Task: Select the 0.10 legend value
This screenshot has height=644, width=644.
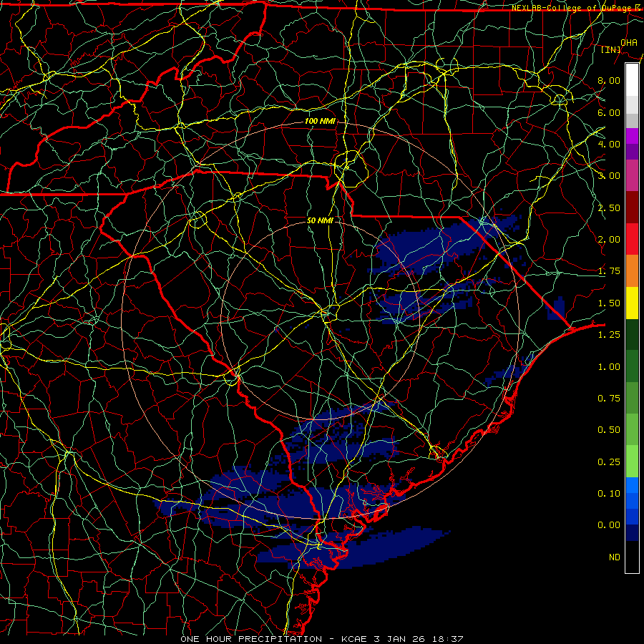Action: coord(609,494)
